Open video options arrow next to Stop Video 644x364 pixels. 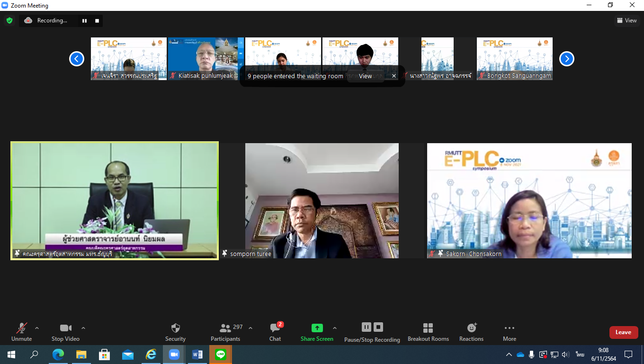(83, 328)
